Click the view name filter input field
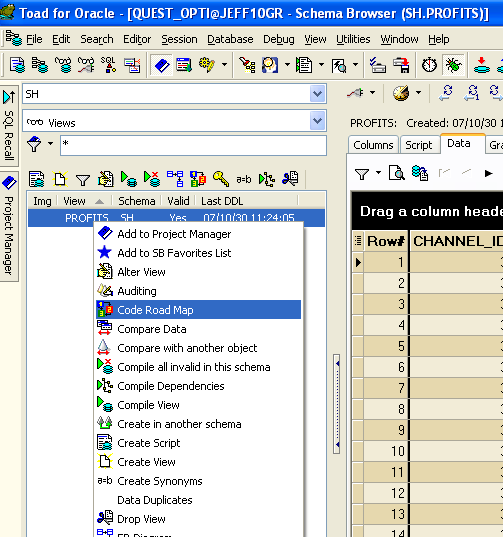503x537 pixels. (x=193, y=145)
